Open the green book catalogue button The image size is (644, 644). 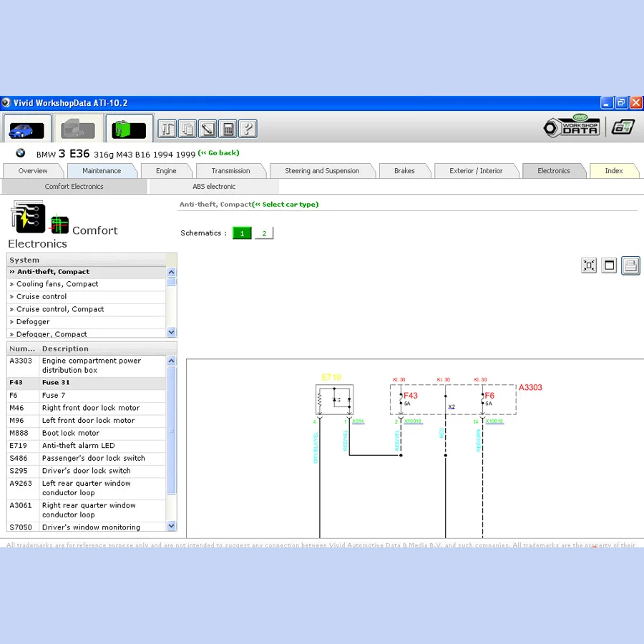tap(129, 129)
